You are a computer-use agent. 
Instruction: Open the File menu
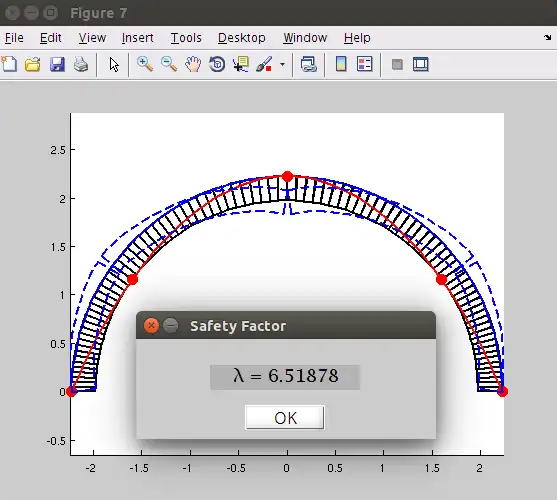14,38
